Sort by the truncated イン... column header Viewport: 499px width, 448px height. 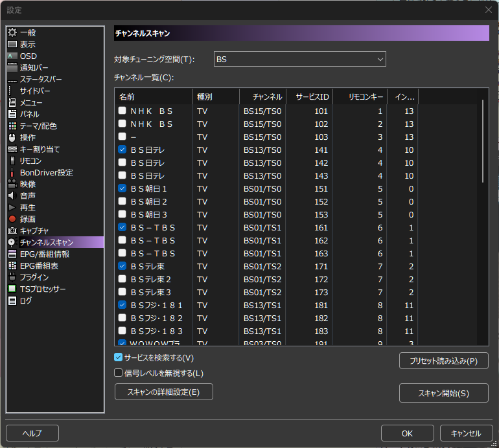pos(403,96)
